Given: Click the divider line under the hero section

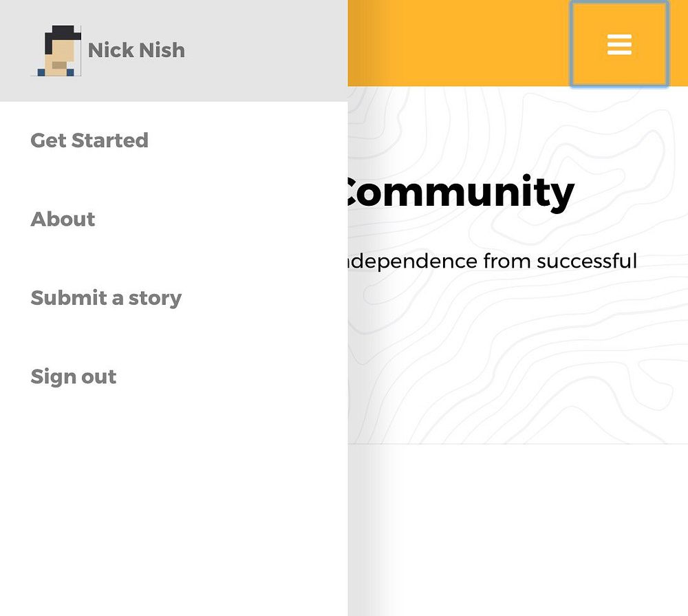Looking at the screenshot, I should click(516, 444).
